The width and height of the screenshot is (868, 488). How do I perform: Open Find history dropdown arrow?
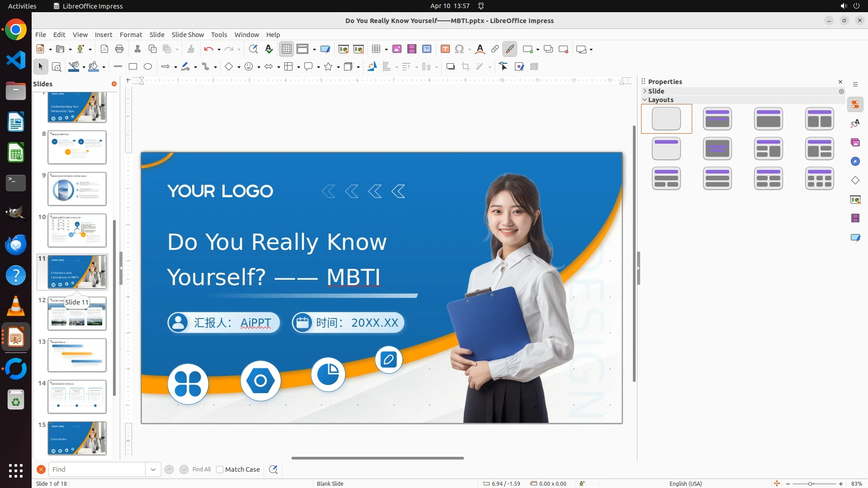click(153, 469)
